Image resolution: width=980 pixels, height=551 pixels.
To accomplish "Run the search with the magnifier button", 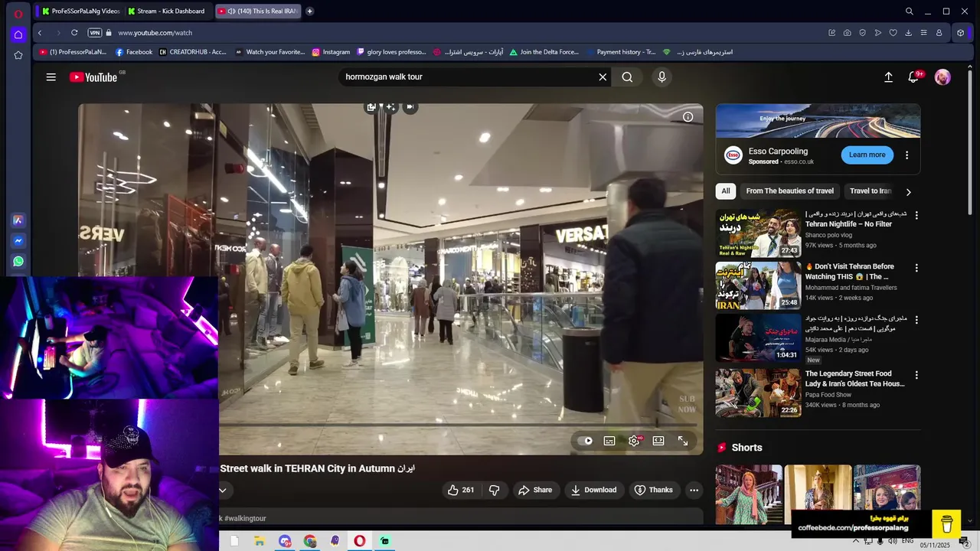I will point(627,77).
